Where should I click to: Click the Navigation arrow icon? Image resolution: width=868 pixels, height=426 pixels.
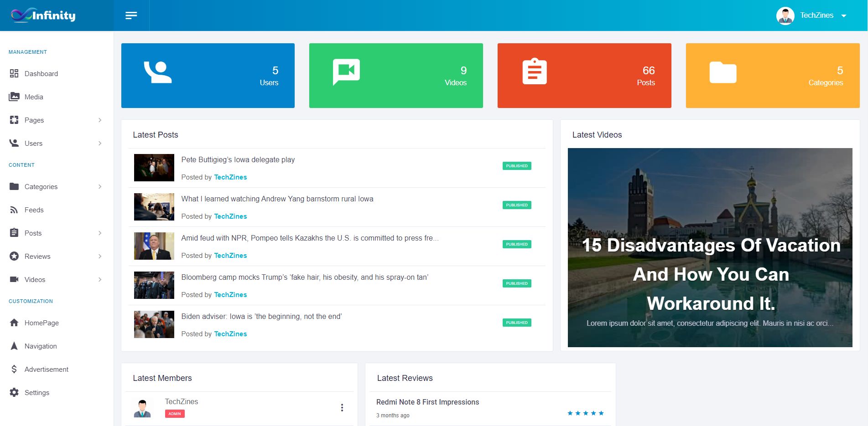click(x=14, y=346)
